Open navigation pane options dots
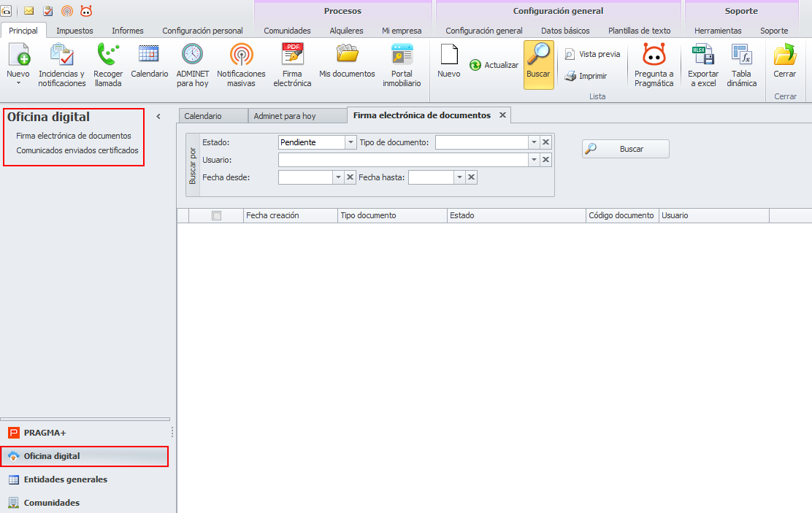Screen dimensions: 812x513 pyautogui.click(x=172, y=432)
